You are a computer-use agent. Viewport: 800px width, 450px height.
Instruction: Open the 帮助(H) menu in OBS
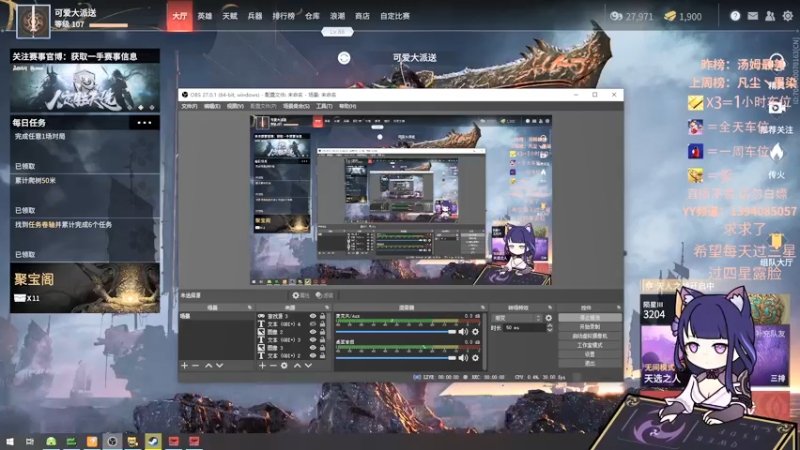point(347,106)
